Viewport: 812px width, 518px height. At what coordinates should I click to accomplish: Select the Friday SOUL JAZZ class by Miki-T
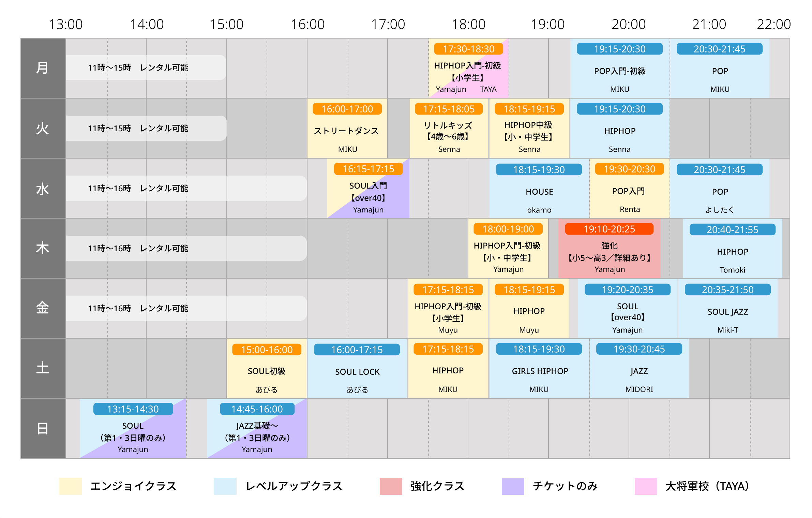click(x=728, y=308)
